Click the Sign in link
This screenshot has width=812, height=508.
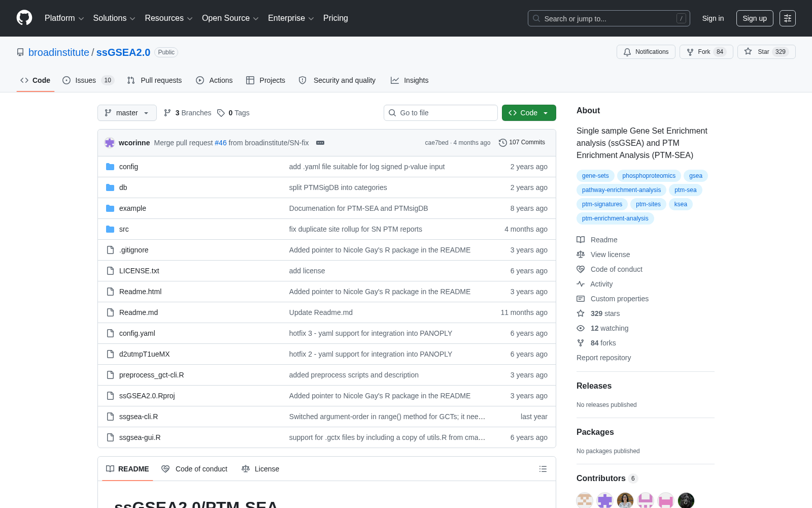click(x=713, y=18)
